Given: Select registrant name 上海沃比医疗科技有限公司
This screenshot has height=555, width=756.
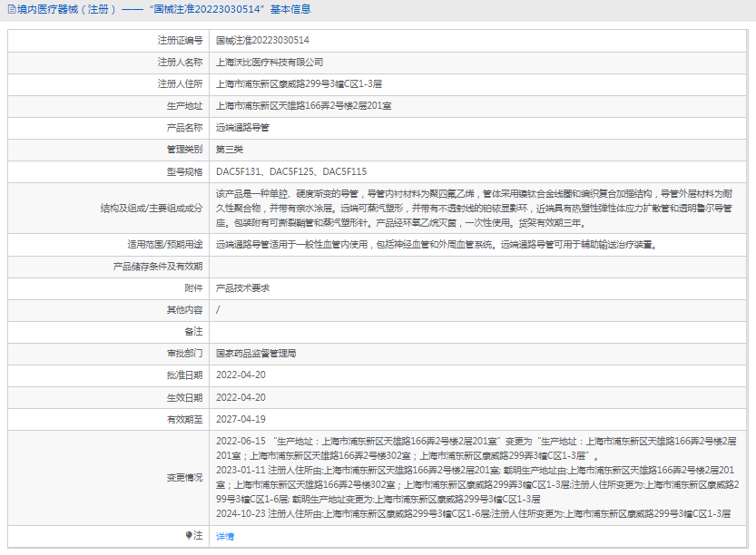Looking at the screenshot, I should (270, 63).
